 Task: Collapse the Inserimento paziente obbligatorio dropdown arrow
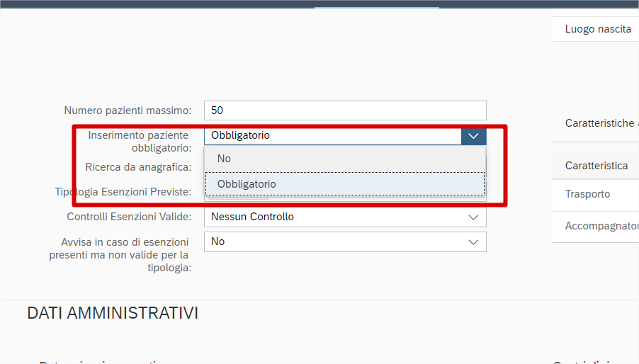[x=473, y=136]
